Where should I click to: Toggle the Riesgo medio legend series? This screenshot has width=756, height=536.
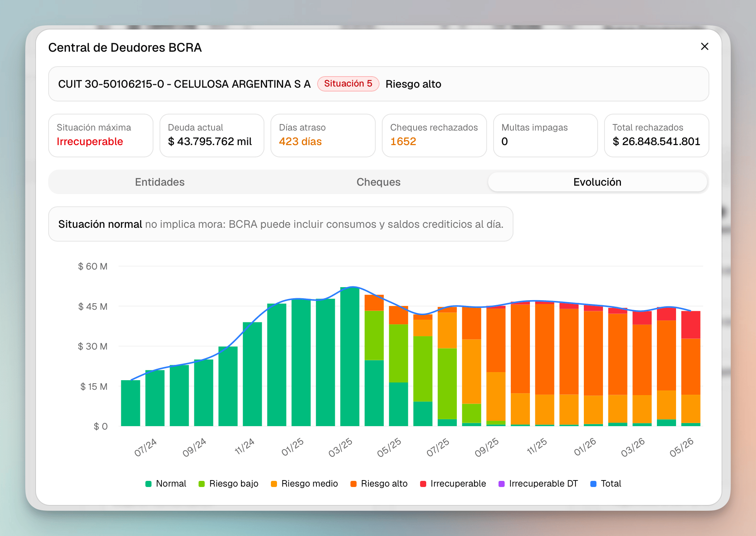(304, 484)
